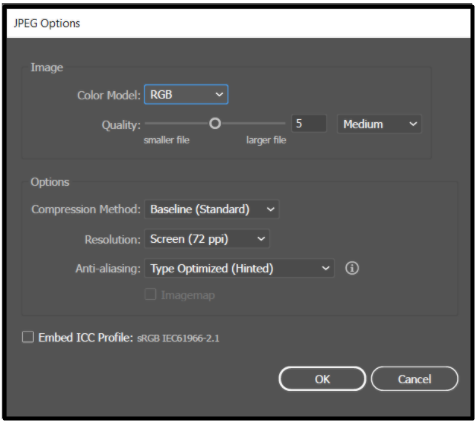Open the Anti-aliasing Type Optimized dropdown

(239, 268)
